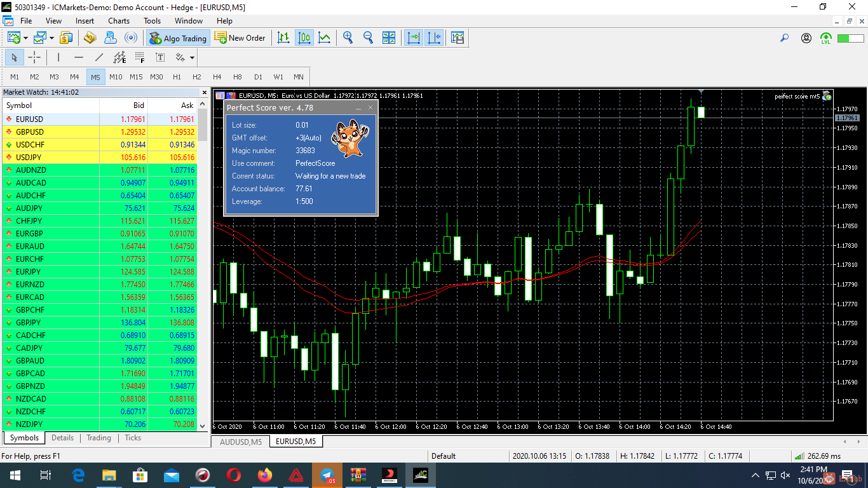Toggle chart auto scroll
The height and width of the screenshot is (488, 868).
pyautogui.click(x=414, y=38)
